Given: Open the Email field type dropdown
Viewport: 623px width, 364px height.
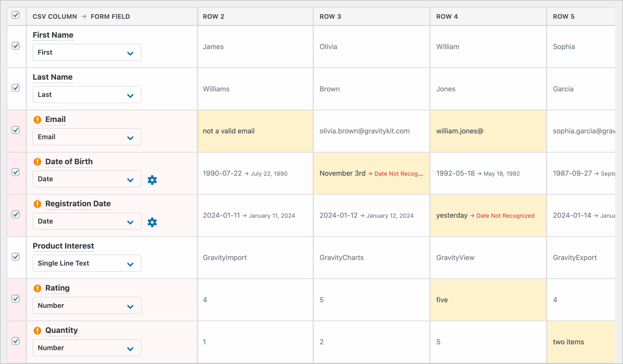Looking at the screenshot, I should coord(87,137).
